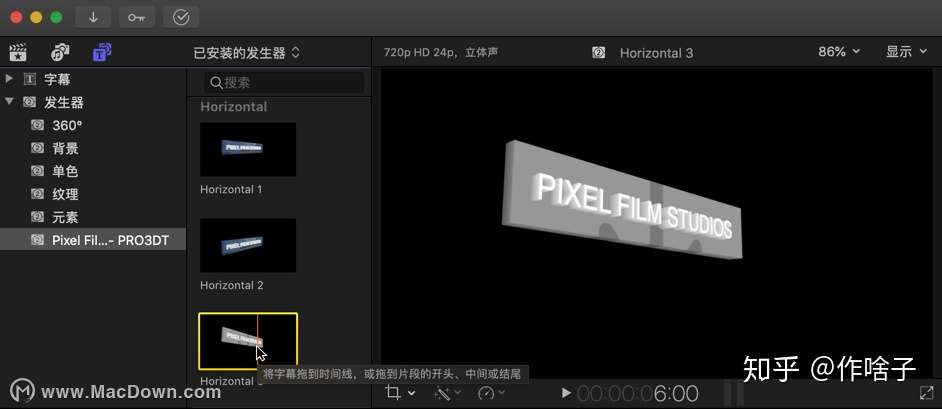Click the 字幕 T category icon
The height and width of the screenshot is (409, 942).
click(29, 79)
